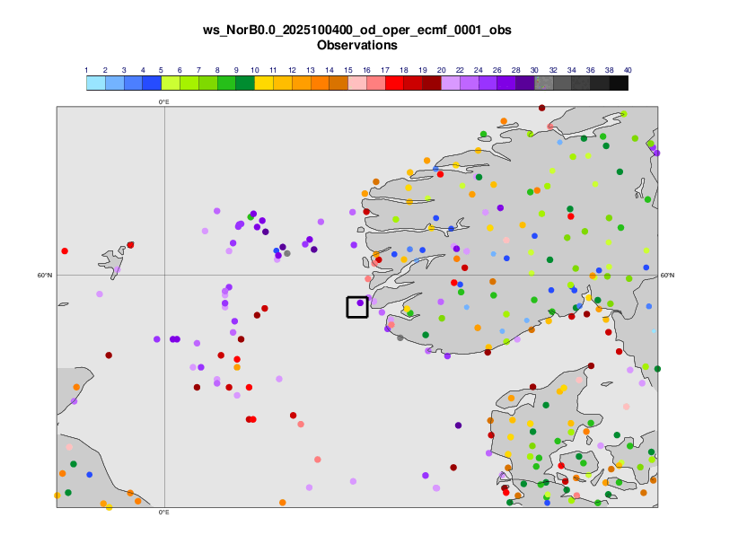Image resolution: width=756 pixels, height=535 pixels.
Task: Click the red dot left of Shetland
Action: (65, 251)
